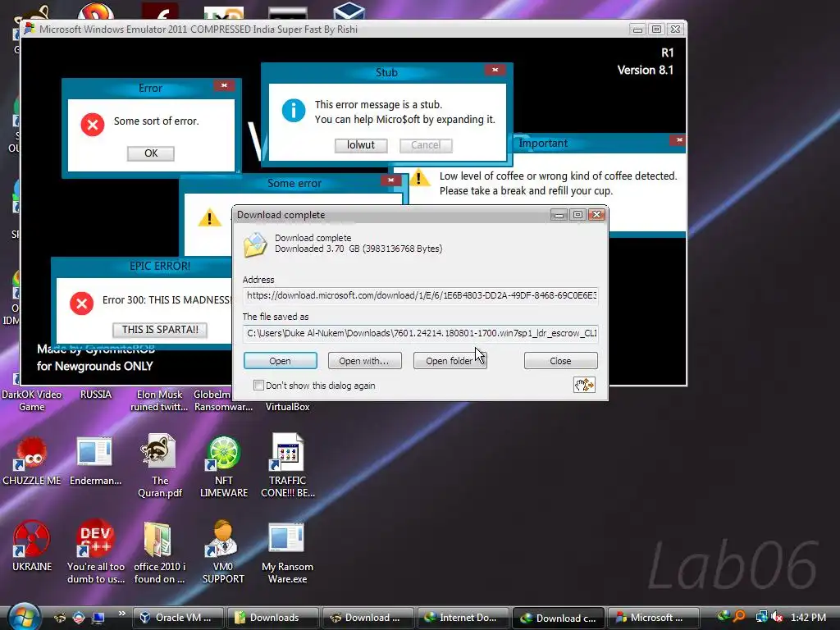Image resolution: width=840 pixels, height=630 pixels.
Task: Click the 1:42 PM clock
Action: pos(808,617)
